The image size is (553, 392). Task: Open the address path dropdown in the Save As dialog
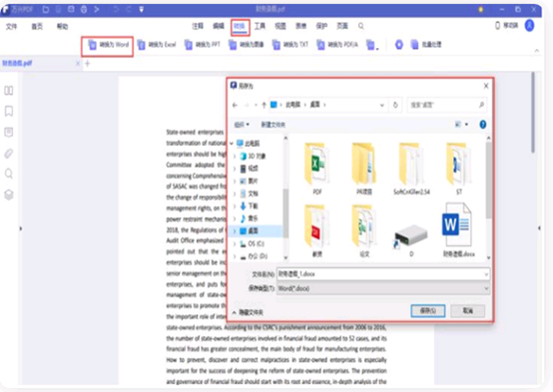[381, 105]
